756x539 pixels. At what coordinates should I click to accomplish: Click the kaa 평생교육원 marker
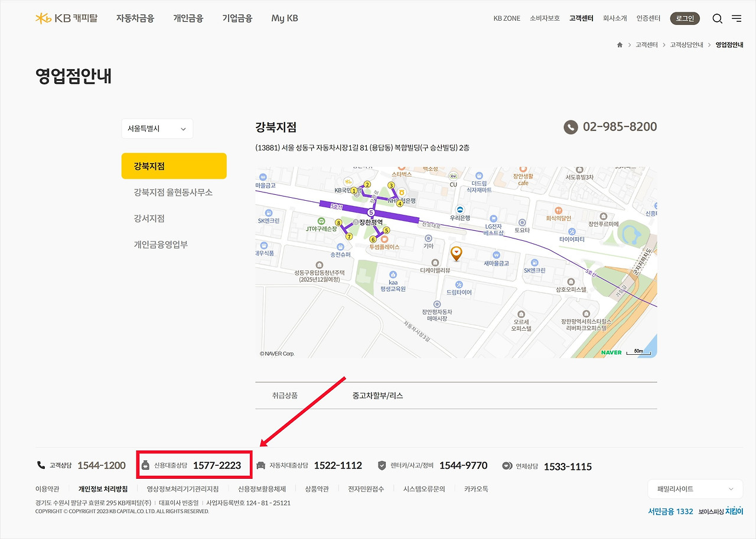[393, 275]
